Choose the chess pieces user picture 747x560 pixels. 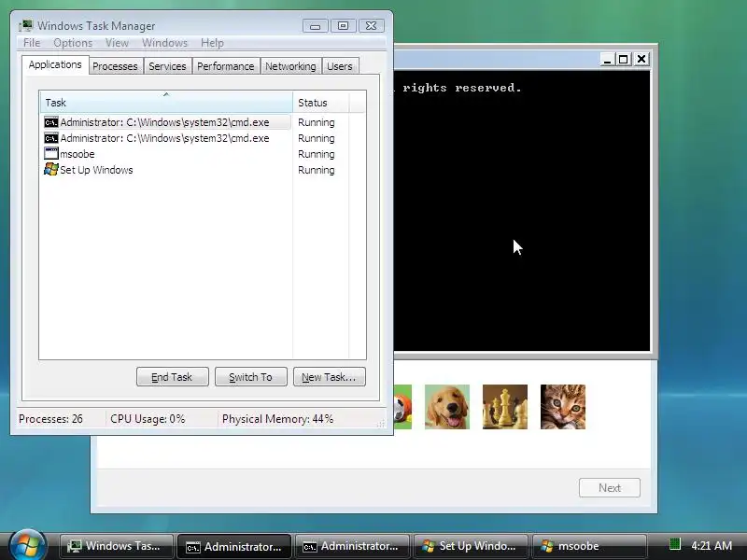click(505, 407)
